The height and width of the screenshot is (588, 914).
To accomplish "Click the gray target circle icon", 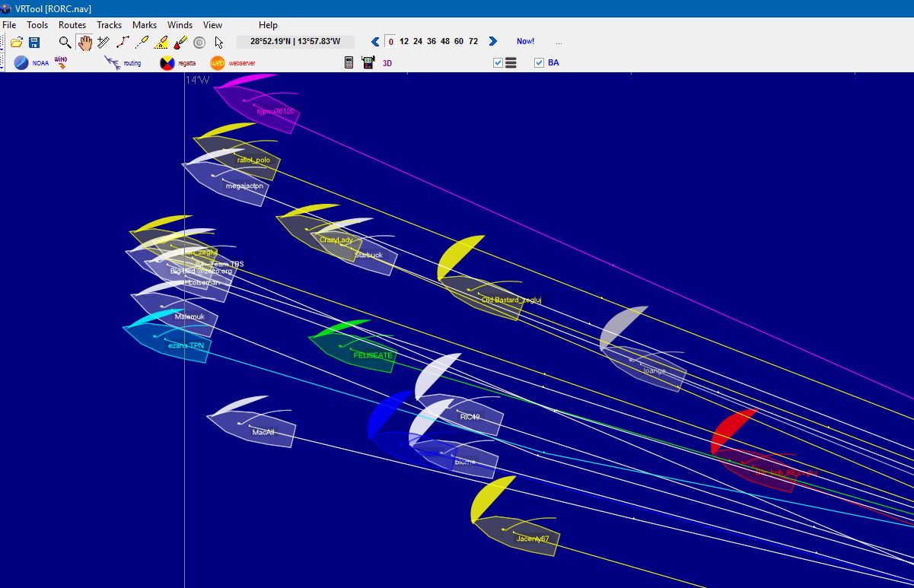I will click(x=199, y=43).
